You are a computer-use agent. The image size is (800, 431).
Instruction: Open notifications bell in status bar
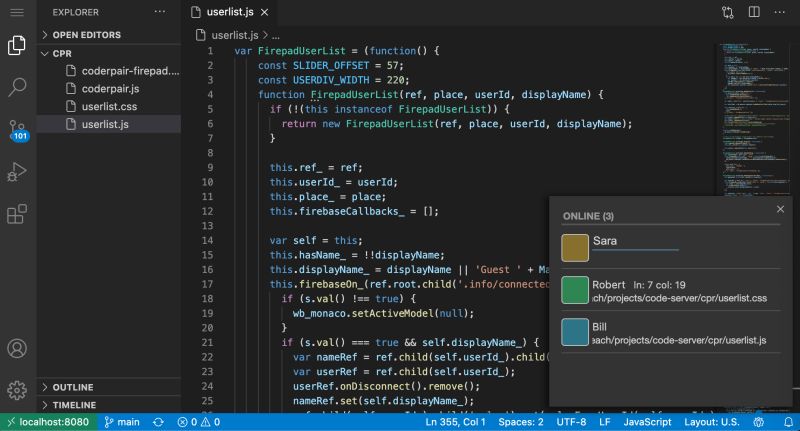click(x=788, y=422)
